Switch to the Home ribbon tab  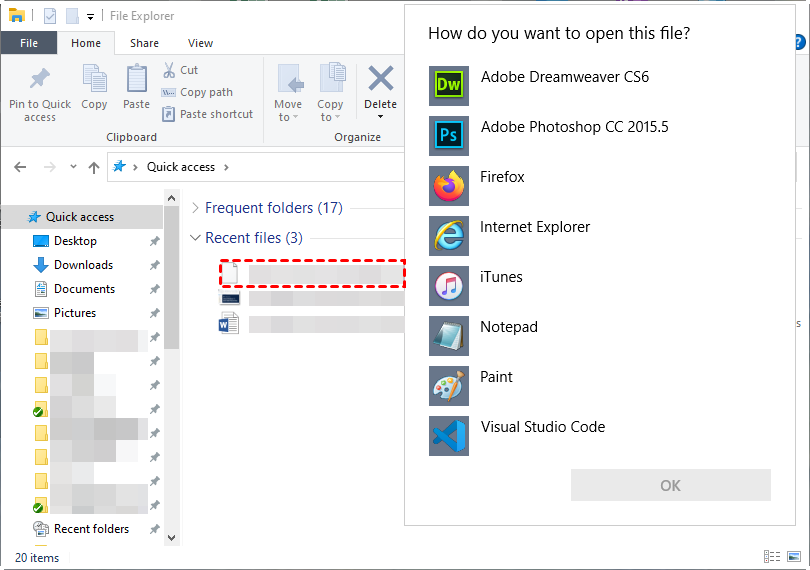point(86,43)
